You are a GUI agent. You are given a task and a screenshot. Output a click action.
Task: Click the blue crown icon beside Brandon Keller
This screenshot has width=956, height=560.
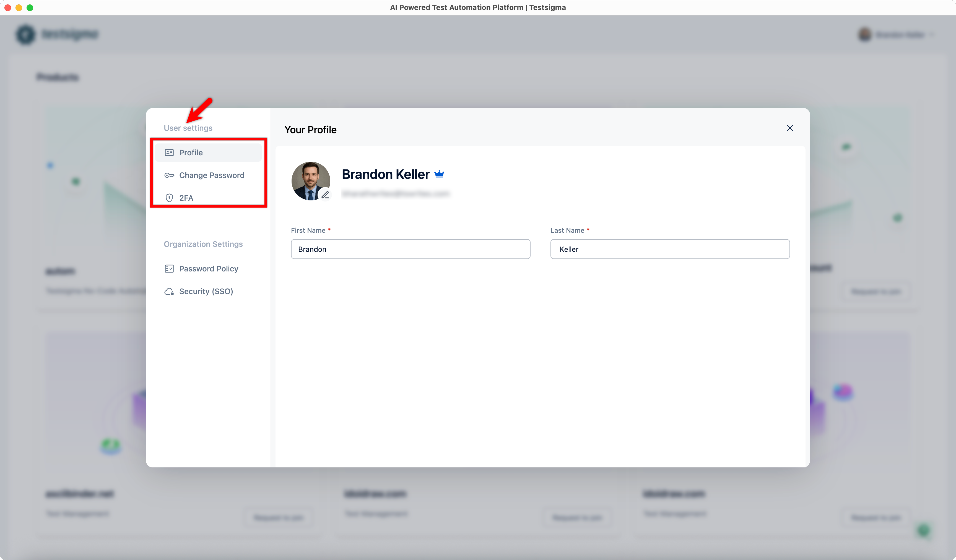[x=439, y=174]
